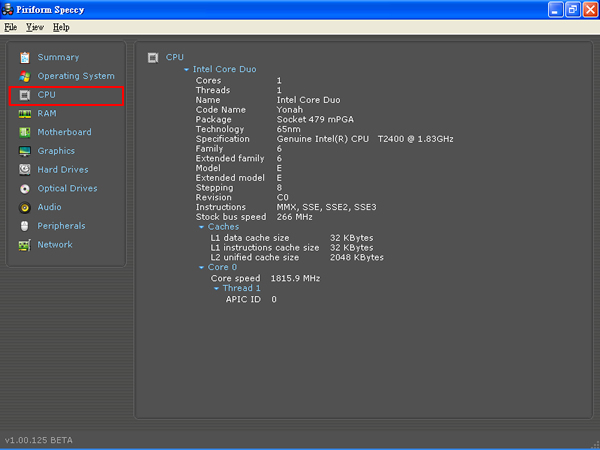Collapse the Caches node arrow
The height and width of the screenshot is (450, 600).
coord(201,227)
